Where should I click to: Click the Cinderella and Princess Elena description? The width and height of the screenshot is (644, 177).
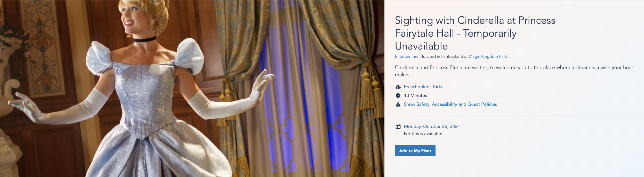(515, 71)
